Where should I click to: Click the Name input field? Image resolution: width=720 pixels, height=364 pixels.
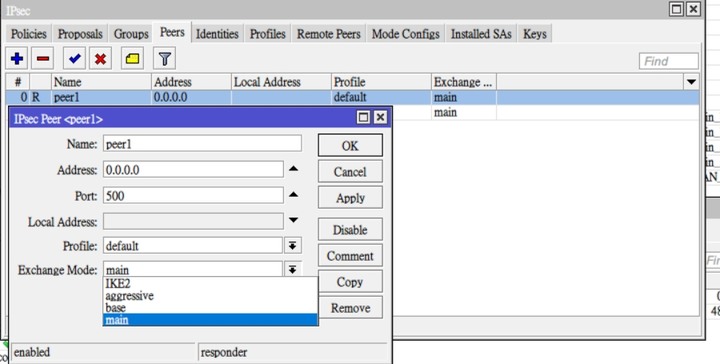202,144
